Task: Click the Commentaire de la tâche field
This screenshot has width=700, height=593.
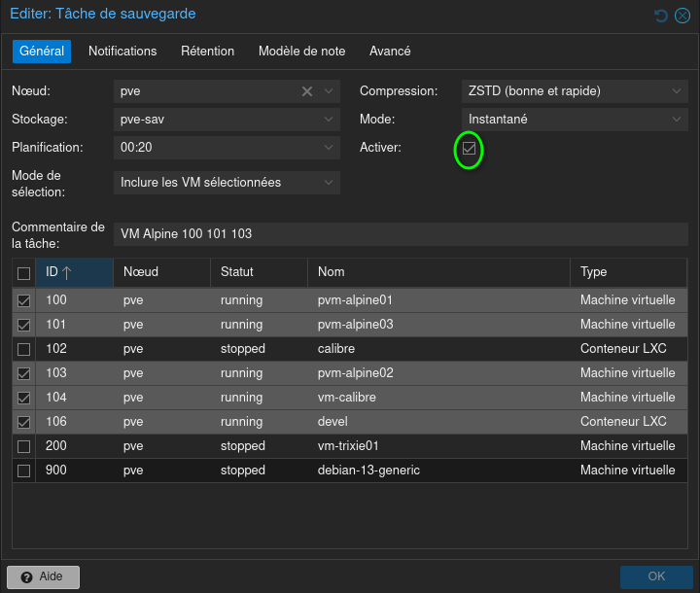Action: pyautogui.click(x=401, y=234)
